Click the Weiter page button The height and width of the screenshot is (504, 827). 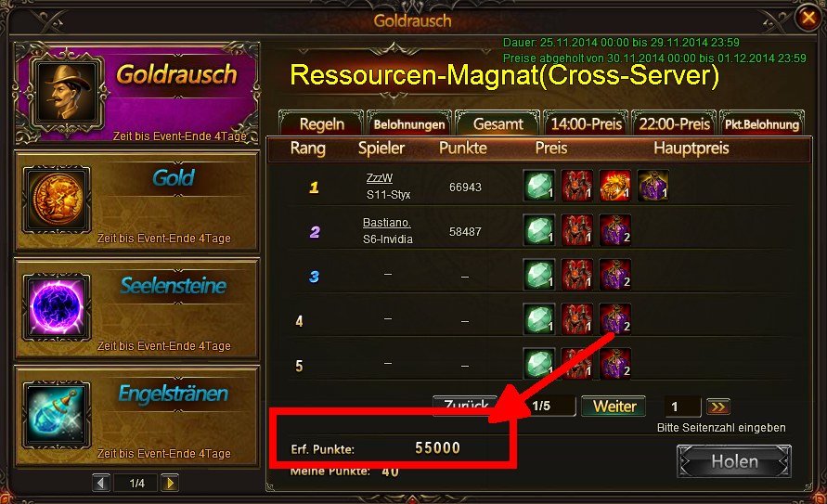(614, 407)
